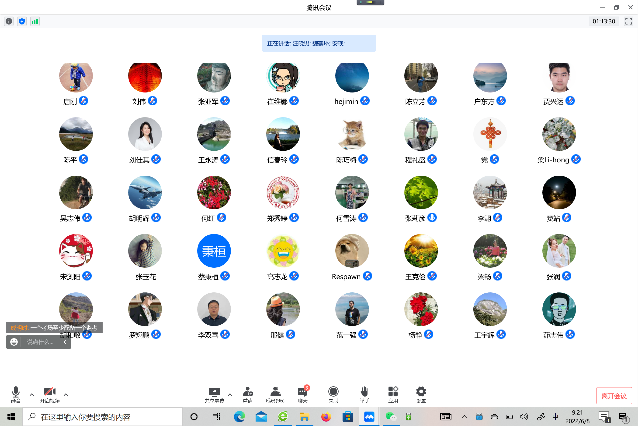638x426 pixels.
Task: Check the green network signal bars icon
Action: click(x=35, y=20)
